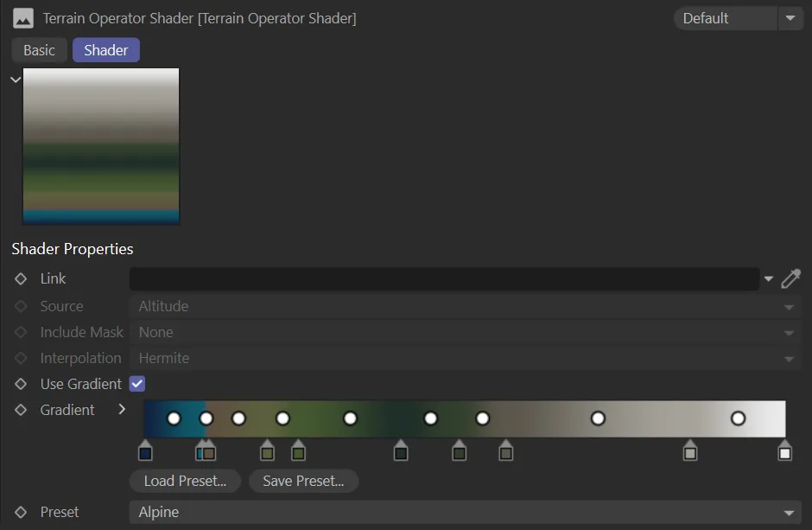Screen dimensions: 812x530
Task: Expand the Gradient settings arrow
Action: [122, 410]
